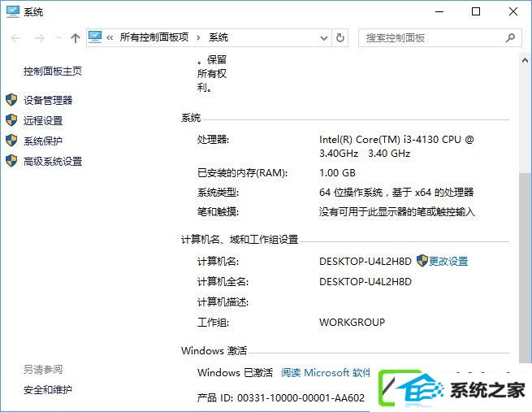Viewport: 532px width, 412px height.
Task: Expand the breadcrumb overflow double chevron
Action: click(110, 37)
